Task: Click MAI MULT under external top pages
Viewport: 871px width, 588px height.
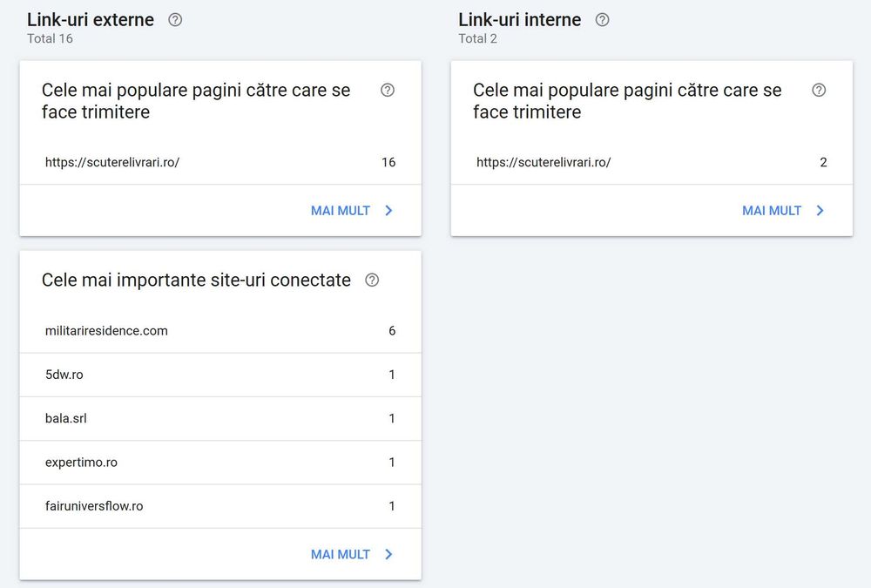Action: (341, 210)
